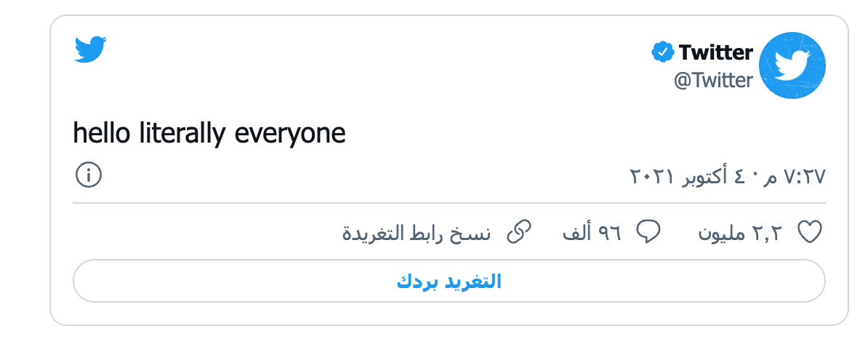Click the Twitter bird logo in card corner
The height and width of the screenshot is (339, 868).
click(x=90, y=49)
